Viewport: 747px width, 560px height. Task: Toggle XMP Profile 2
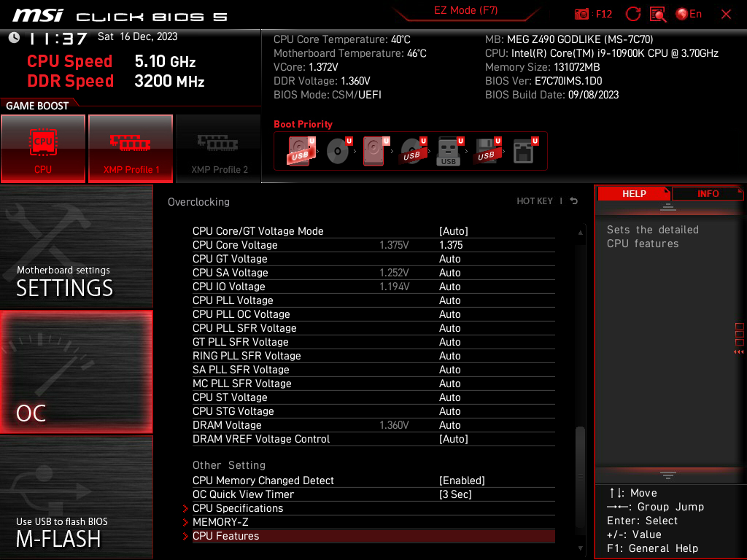(219, 148)
